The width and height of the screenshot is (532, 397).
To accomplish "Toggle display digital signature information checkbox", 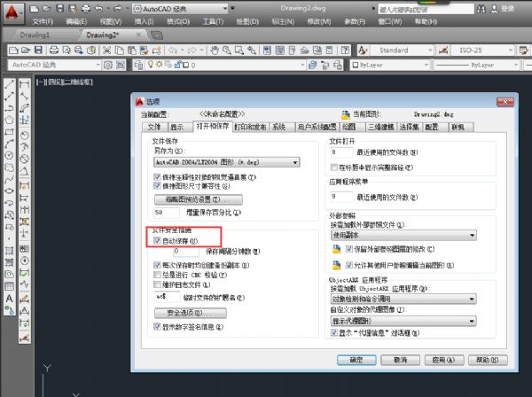I will [157, 326].
